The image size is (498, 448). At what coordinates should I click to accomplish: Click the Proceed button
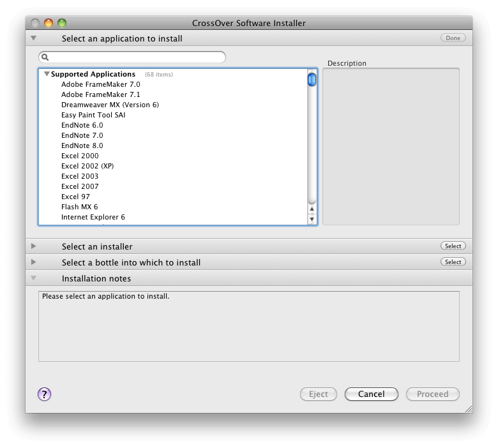pyautogui.click(x=433, y=394)
